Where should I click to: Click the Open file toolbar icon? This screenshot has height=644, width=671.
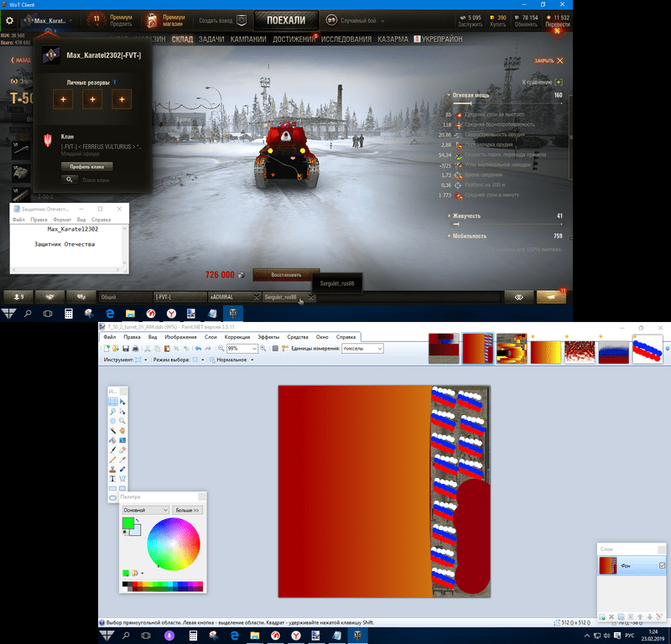coord(116,349)
